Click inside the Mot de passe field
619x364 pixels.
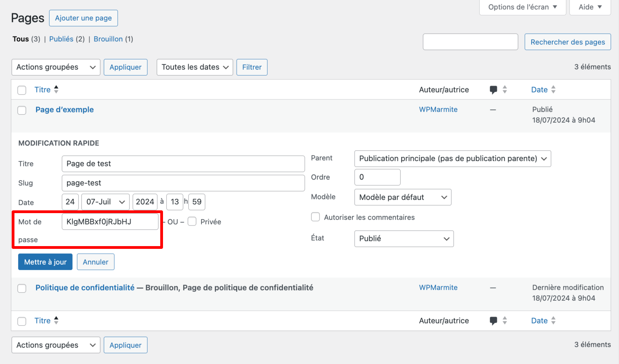[110, 222]
